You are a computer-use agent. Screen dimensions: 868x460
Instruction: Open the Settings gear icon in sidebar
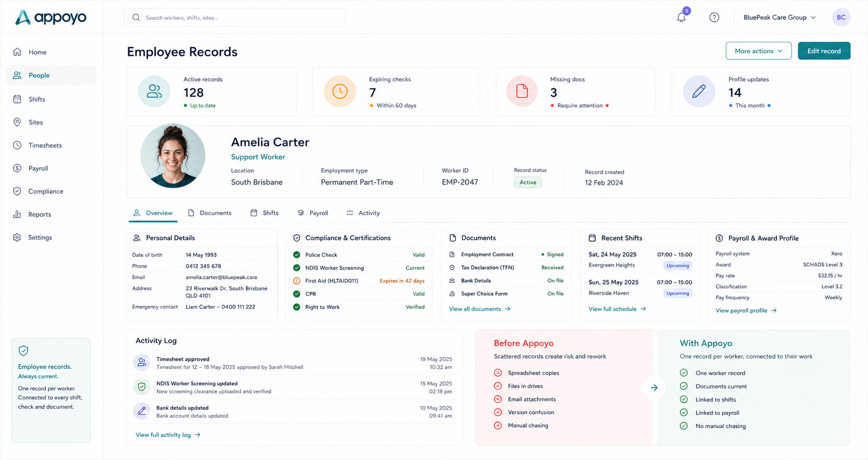pyautogui.click(x=17, y=237)
